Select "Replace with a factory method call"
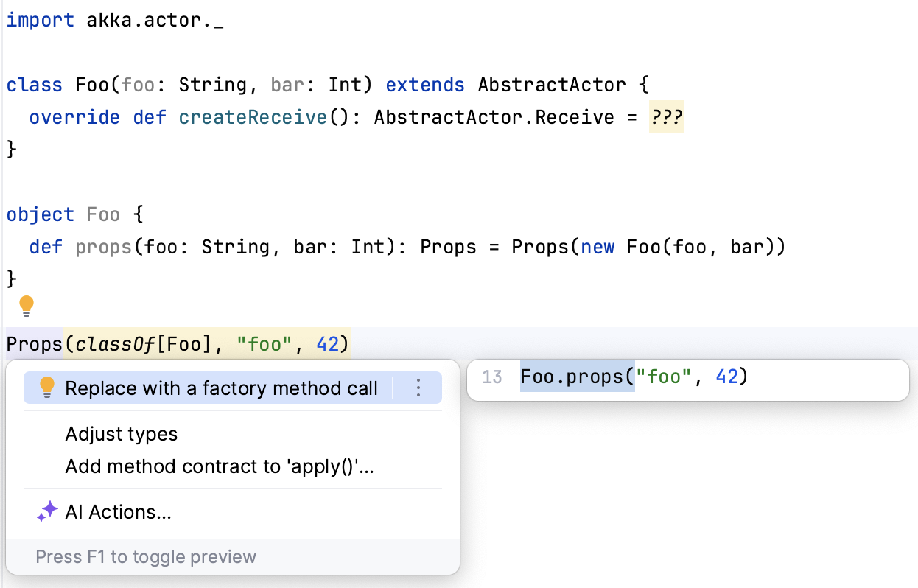The height and width of the screenshot is (588, 918). click(221, 388)
